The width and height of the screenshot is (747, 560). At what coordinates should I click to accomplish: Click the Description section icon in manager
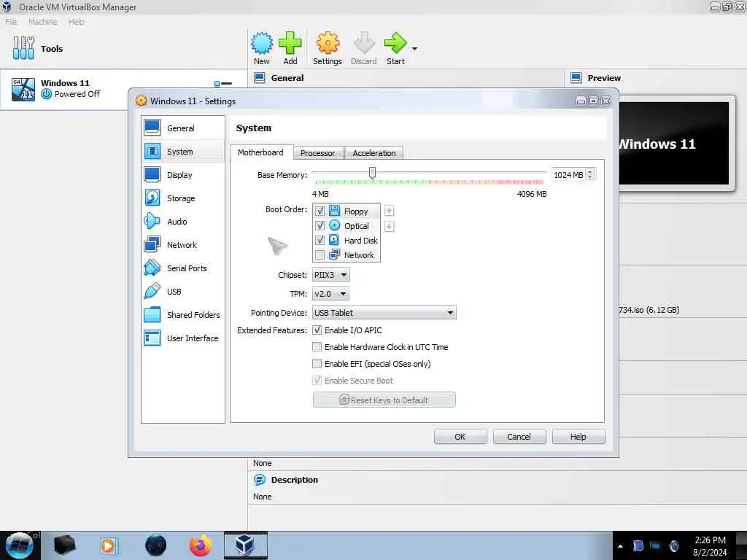(260, 480)
